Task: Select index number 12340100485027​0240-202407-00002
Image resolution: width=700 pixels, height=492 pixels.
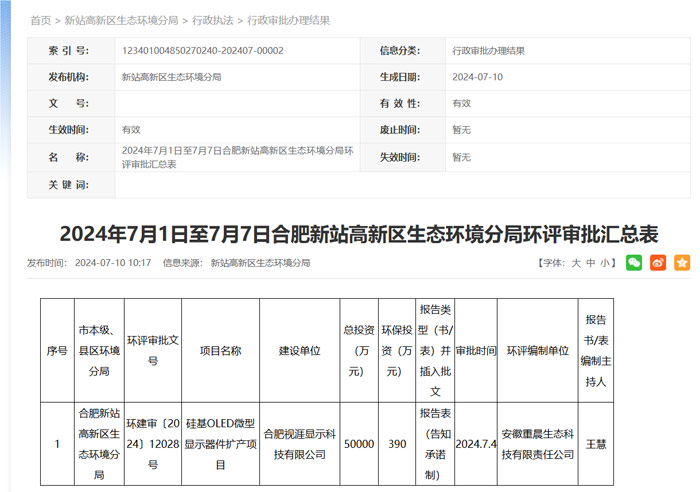Action: [x=203, y=50]
